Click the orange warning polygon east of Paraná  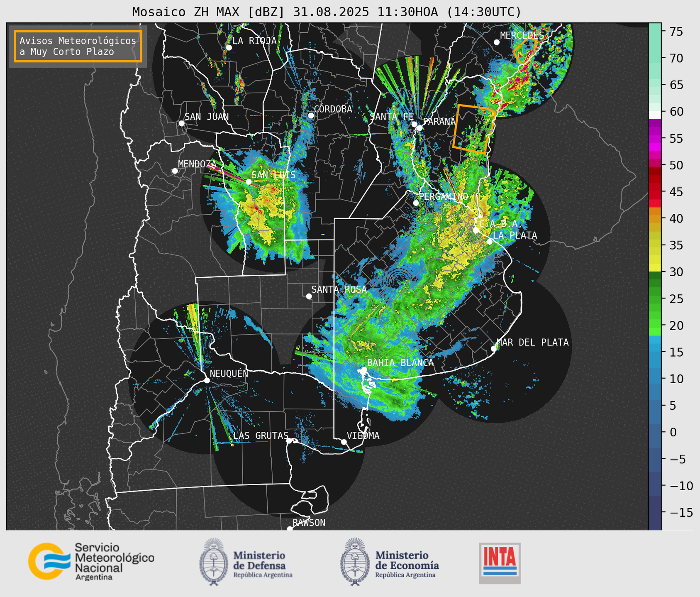[x=474, y=129]
